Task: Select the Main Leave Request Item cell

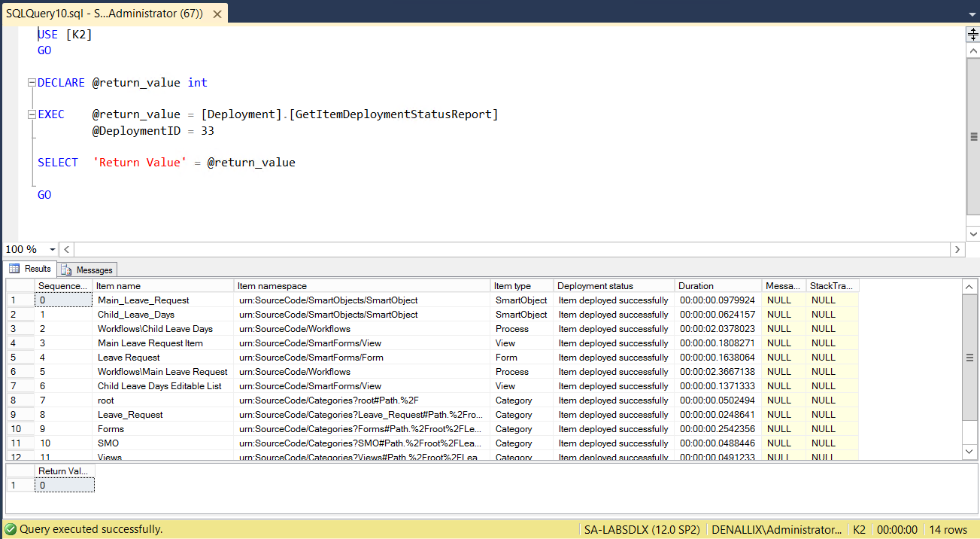Action: tap(163, 343)
